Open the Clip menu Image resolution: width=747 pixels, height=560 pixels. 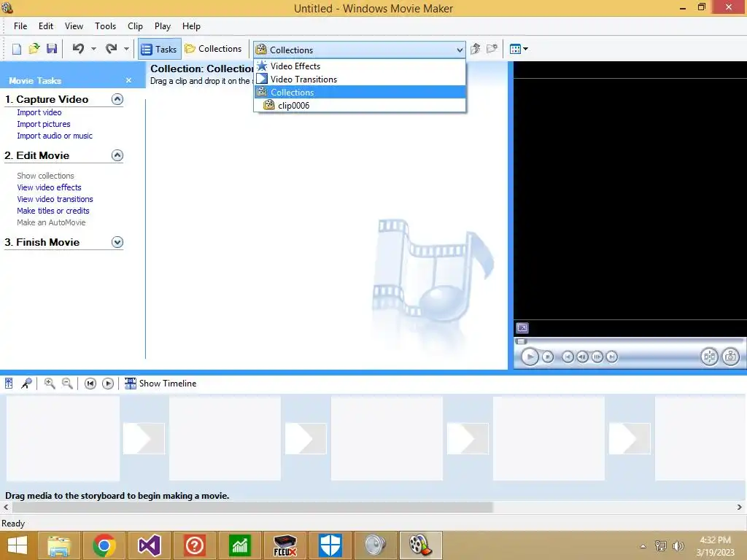[x=135, y=26]
